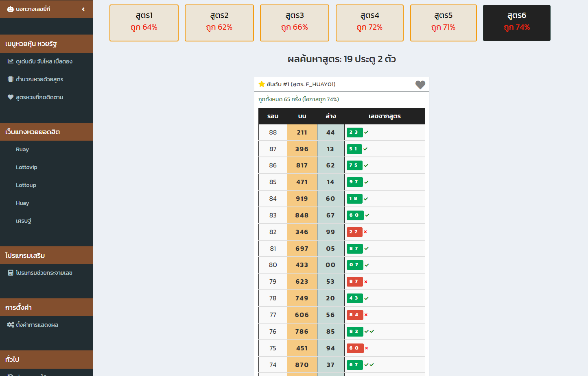This screenshot has height=376, width=588.
Task: Click the top number 749 in round 78
Action: point(302,298)
